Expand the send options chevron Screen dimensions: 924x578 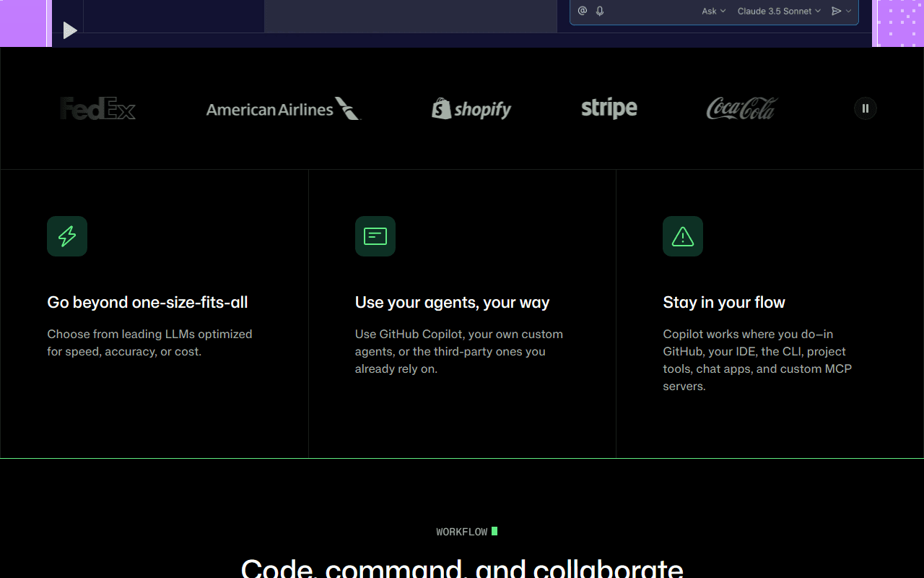[848, 11]
